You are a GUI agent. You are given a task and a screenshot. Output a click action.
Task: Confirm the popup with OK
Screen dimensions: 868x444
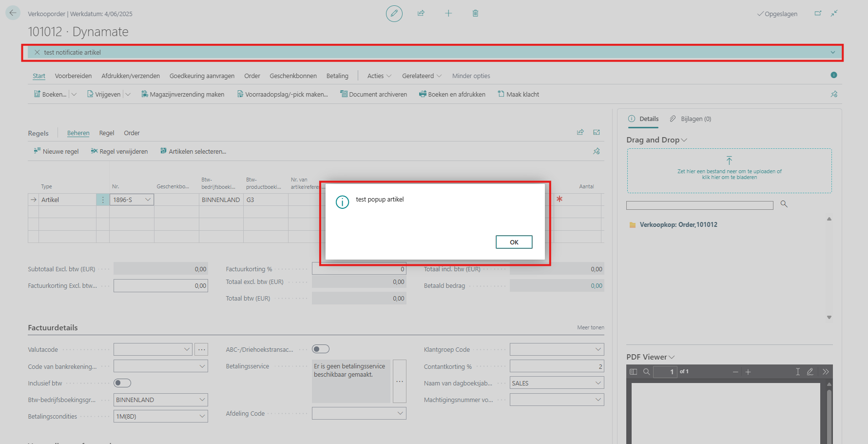click(514, 242)
